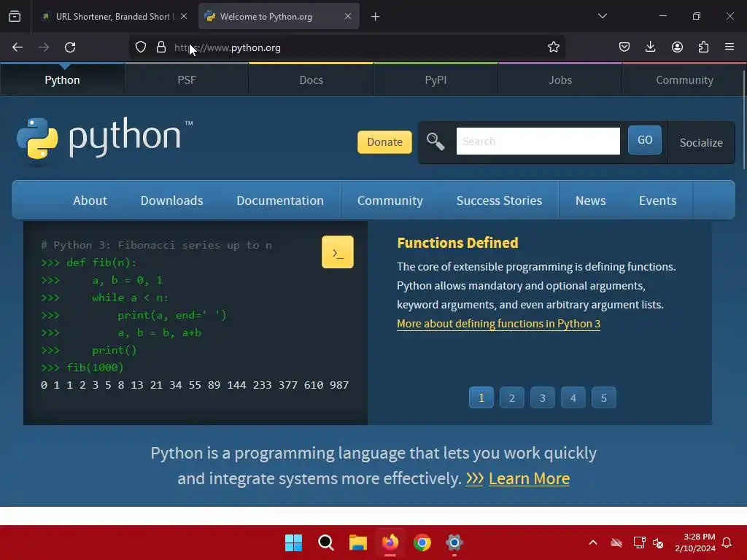Open the PyPI top menu item
The image size is (747, 560).
point(436,80)
